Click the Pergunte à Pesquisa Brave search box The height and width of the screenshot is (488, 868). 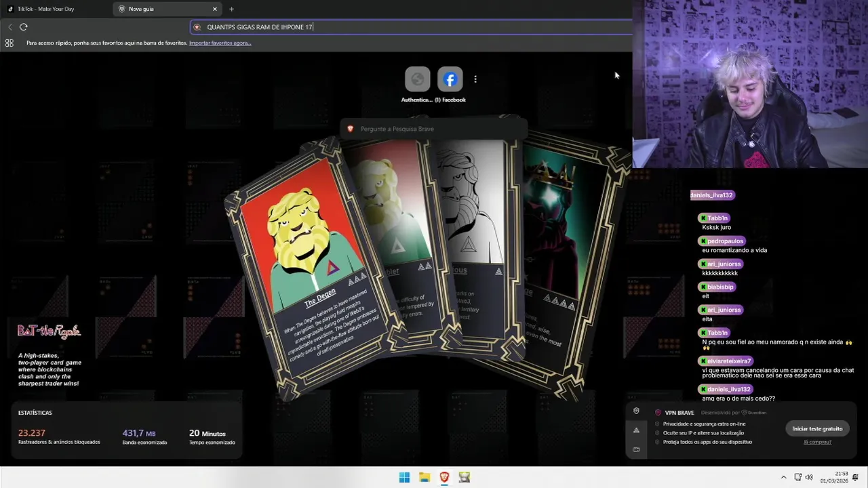pyautogui.click(x=434, y=129)
